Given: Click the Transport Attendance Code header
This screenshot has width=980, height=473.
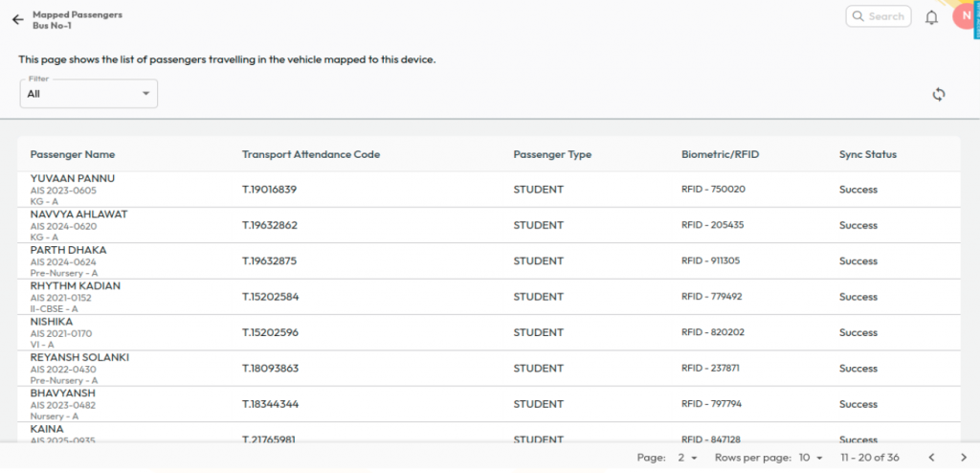Looking at the screenshot, I should [312, 154].
